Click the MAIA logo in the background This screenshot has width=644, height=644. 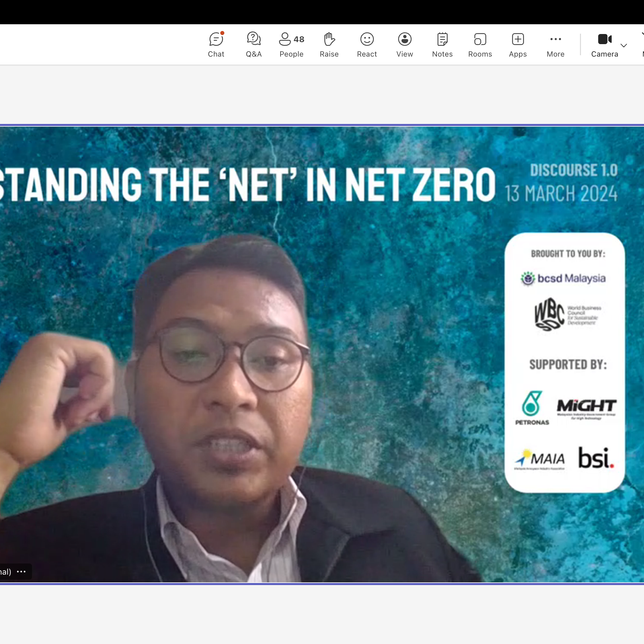click(x=540, y=459)
